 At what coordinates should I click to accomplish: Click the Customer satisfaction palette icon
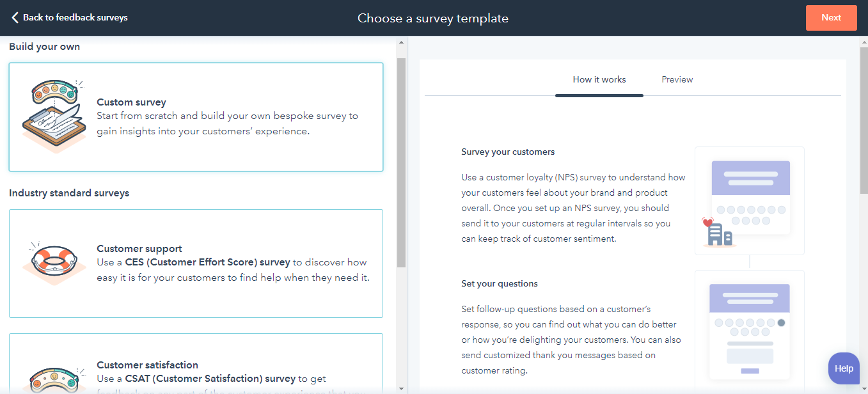click(x=54, y=377)
